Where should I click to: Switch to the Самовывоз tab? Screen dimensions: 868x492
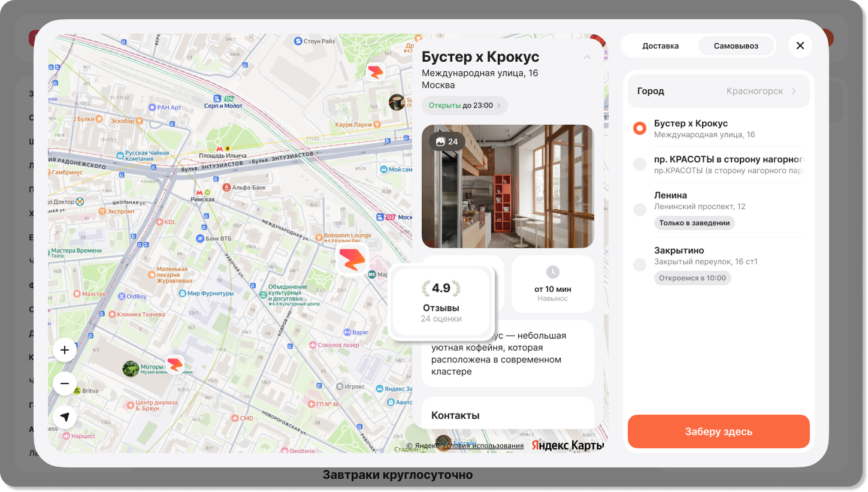pyautogui.click(x=736, y=46)
